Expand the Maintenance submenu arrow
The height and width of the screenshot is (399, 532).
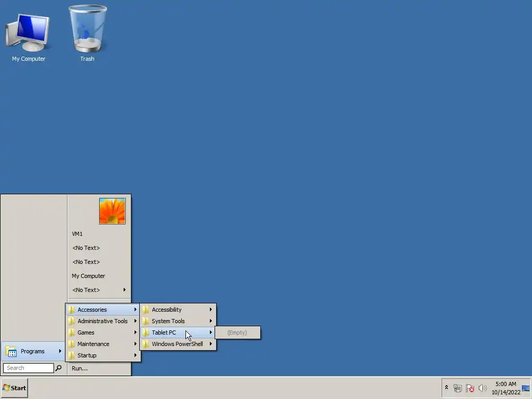tap(135, 344)
